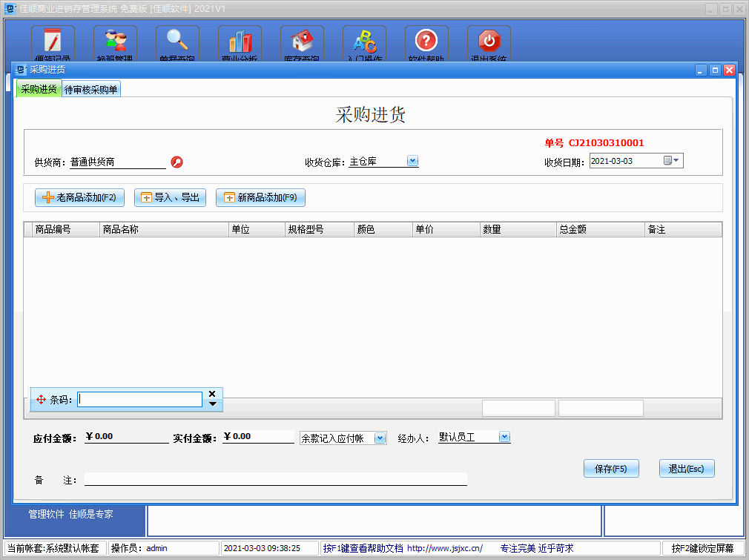Open the 经办人 operator dropdown
The image size is (749, 560).
pyautogui.click(x=504, y=437)
